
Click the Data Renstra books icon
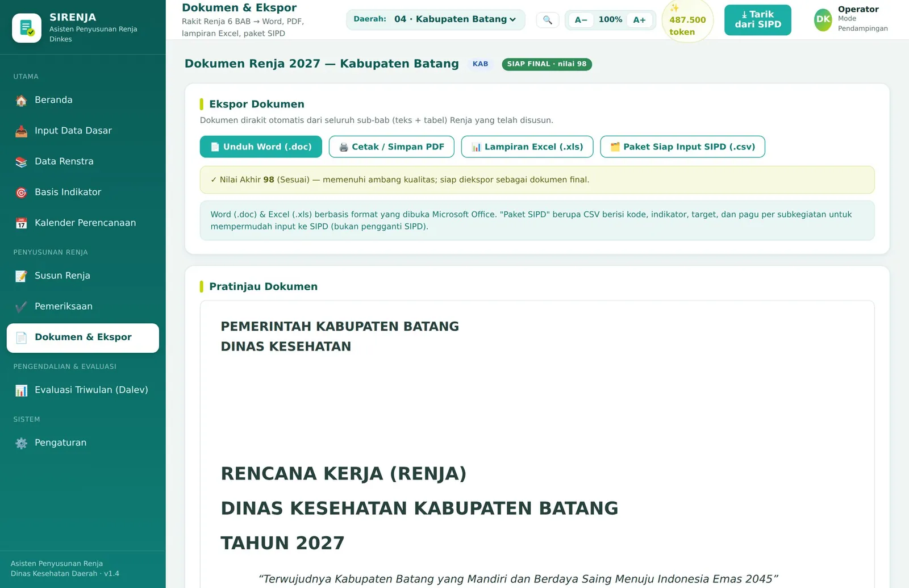point(21,162)
